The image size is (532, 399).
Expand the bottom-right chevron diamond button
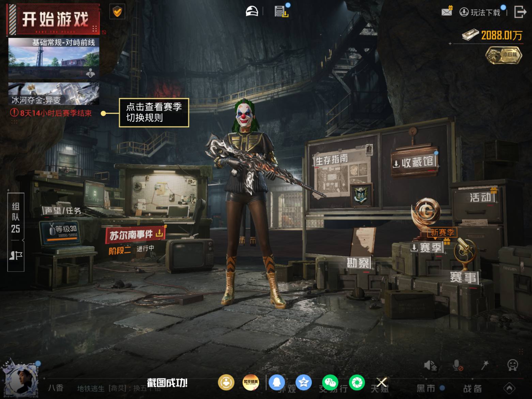pyautogui.click(x=509, y=388)
